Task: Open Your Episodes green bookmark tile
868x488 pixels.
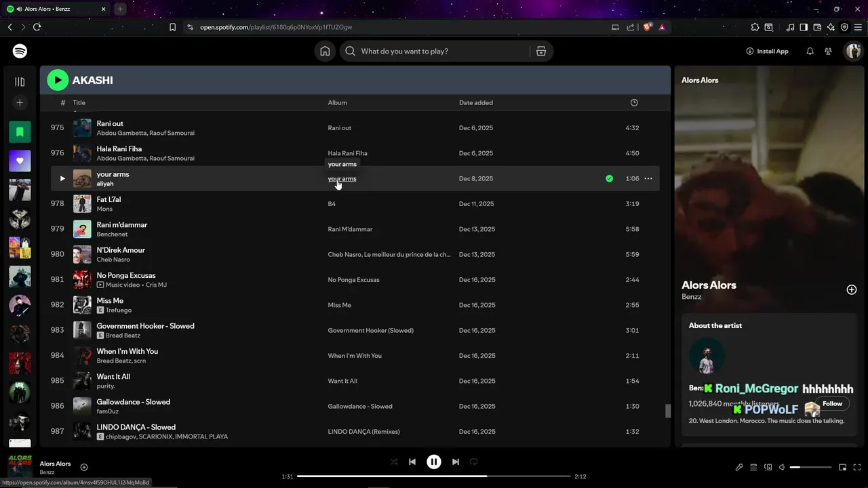Action: [x=20, y=131]
